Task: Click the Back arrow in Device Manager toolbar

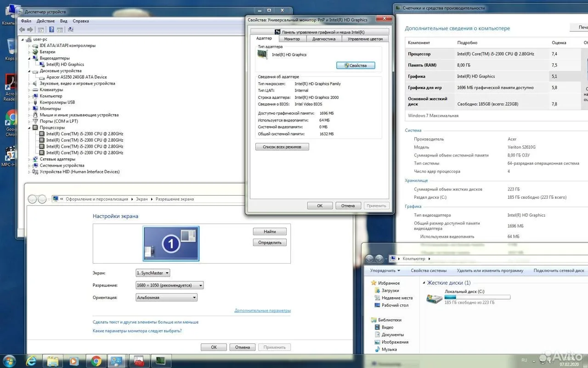Action: click(x=22, y=29)
